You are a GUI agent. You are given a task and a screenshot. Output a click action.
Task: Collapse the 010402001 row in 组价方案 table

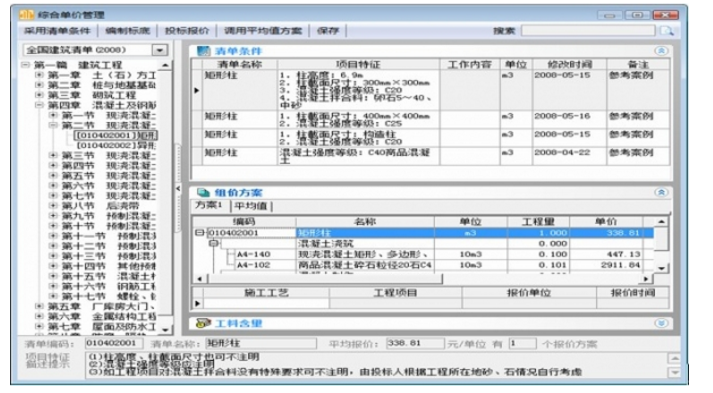coord(199,233)
